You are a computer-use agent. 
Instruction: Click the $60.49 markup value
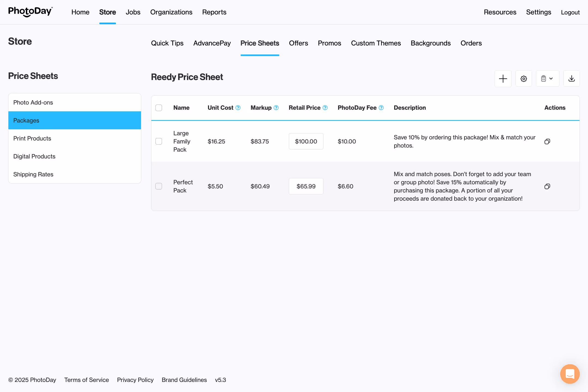[260, 186]
